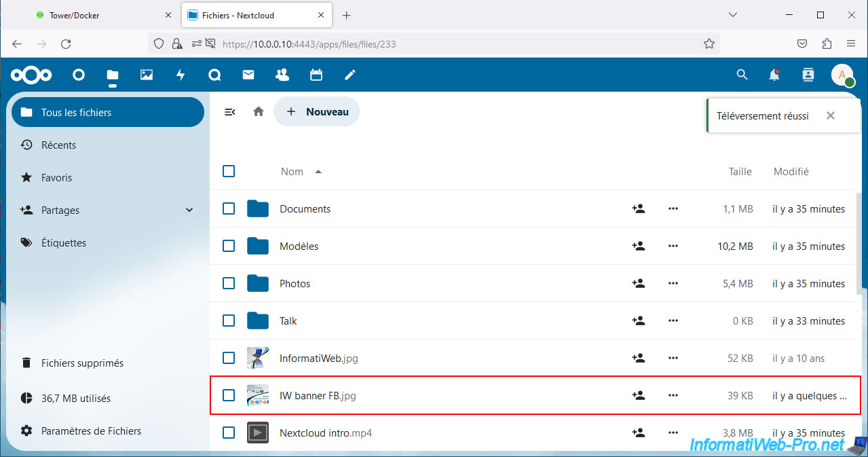Viewport: 868px width, 457px height.
Task: Select the IW banner FB.jpg checkbox
Action: [x=229, y=395]
